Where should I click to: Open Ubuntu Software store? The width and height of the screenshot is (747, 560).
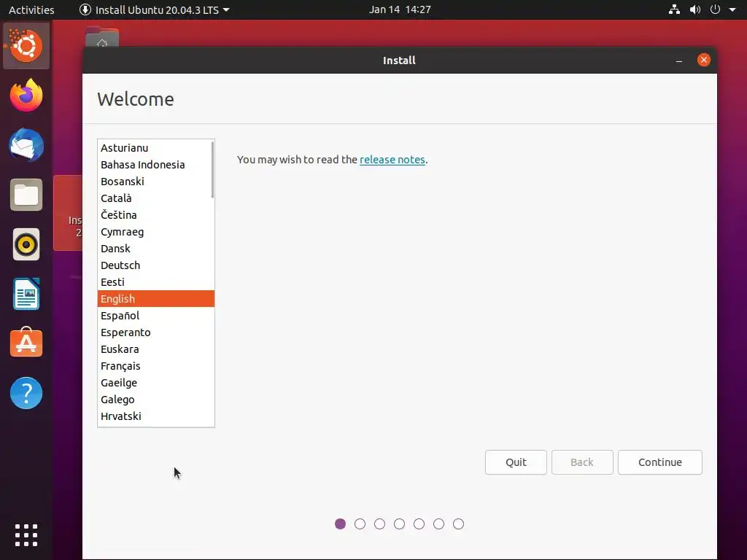(26, 343)
